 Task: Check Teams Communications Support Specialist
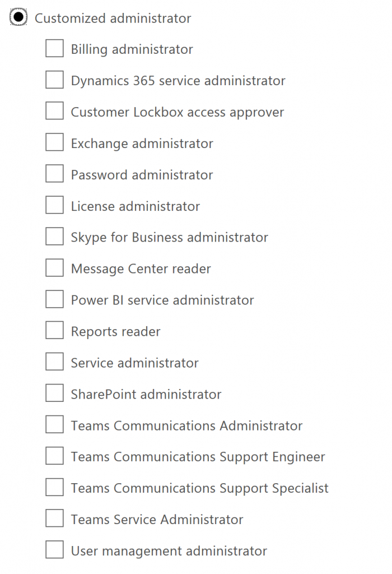(x=54, y=487)
